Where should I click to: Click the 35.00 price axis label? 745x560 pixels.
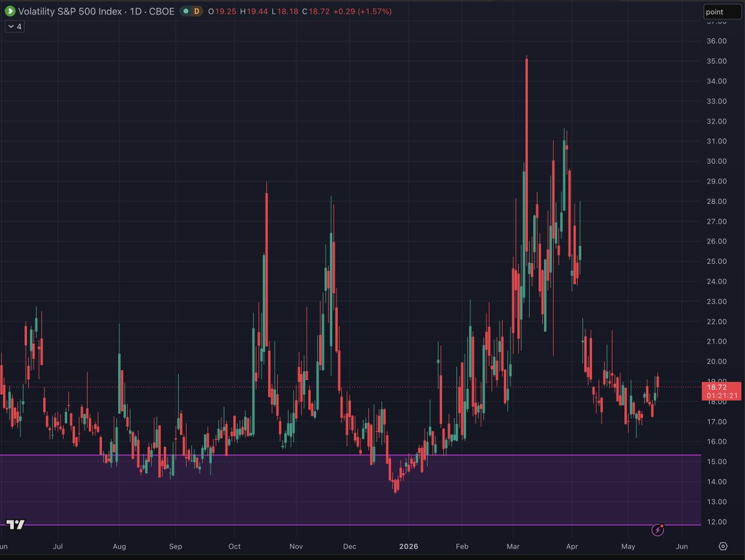pyautogui.click(x=716, y=61)
